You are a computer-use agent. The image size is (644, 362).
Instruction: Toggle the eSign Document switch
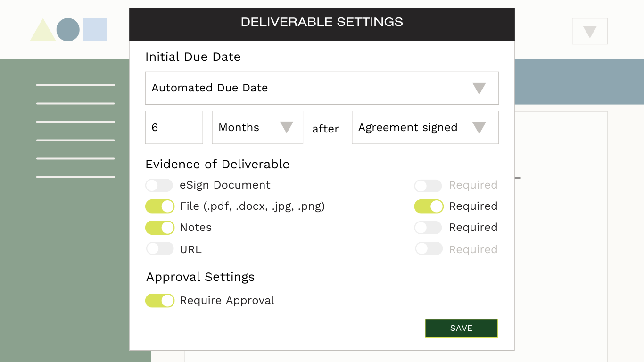point(159,185)
